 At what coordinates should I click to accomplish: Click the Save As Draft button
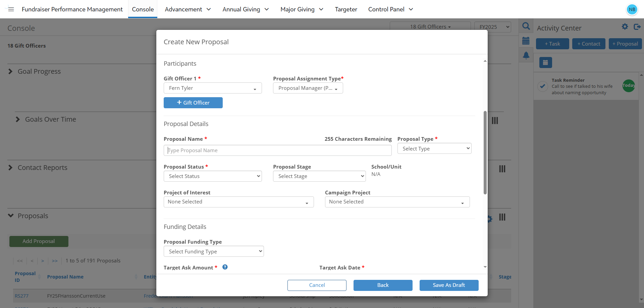point(449,285)
